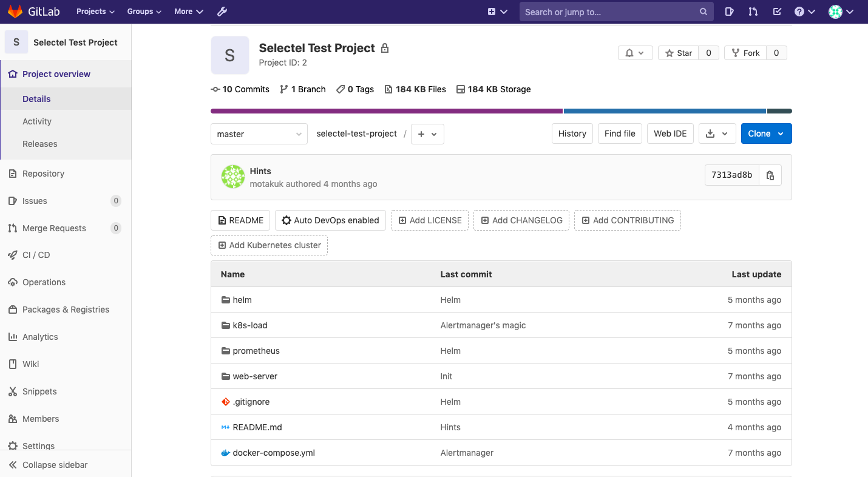This screenshot has height=477, width=868.
Task: Open the master branch selector
Action: [259, 134]
